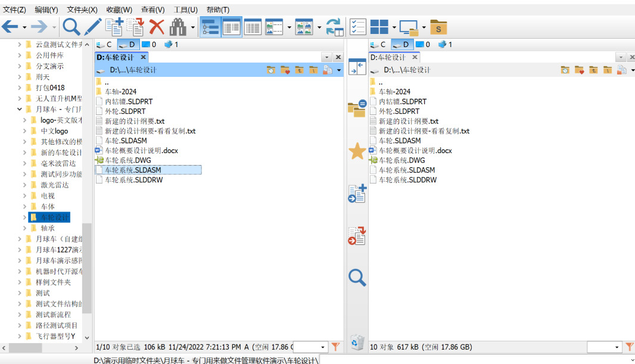This screenshot has width=635, height=364.
Task: Open the thumbnails-details view dropdown arrow
Action: tap(289, 27)
